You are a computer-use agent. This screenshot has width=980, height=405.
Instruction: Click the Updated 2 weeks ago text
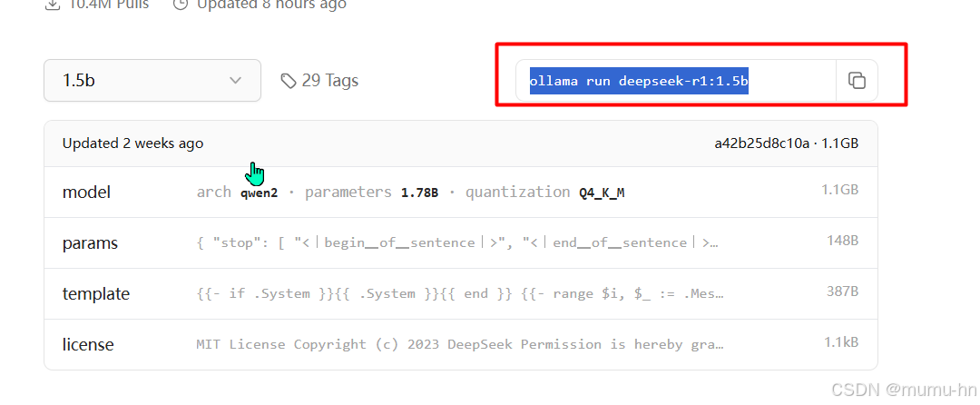[x=132, y=143]
